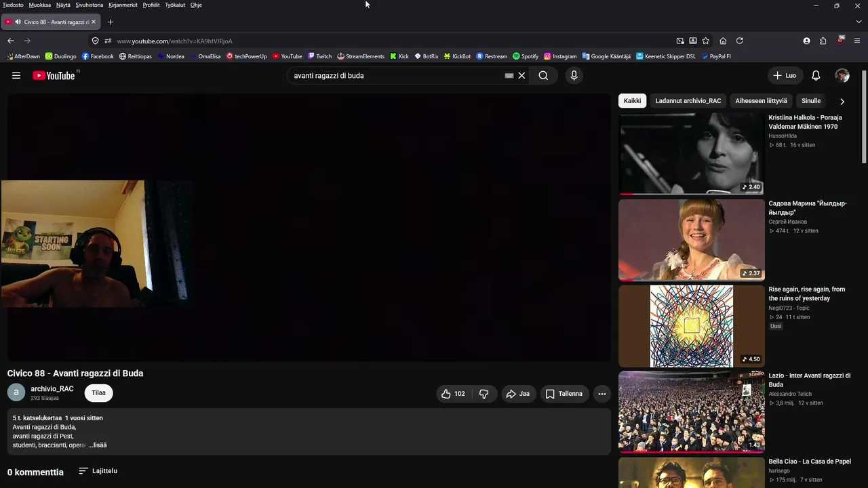Open the Kirjanmerkit menu

(x=123, y=5)
